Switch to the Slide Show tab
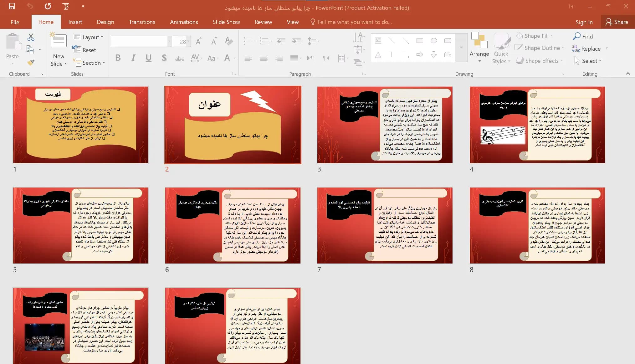This screenshot has width=635, height=364. pos(226,22)
